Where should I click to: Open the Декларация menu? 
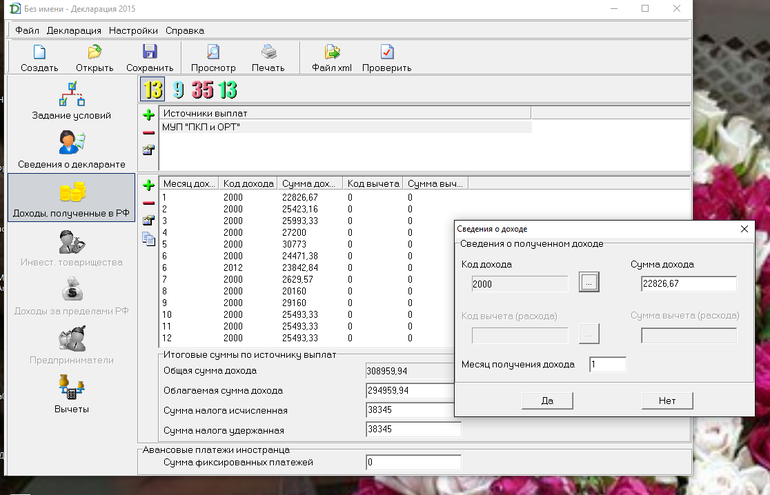pos(73,30)
